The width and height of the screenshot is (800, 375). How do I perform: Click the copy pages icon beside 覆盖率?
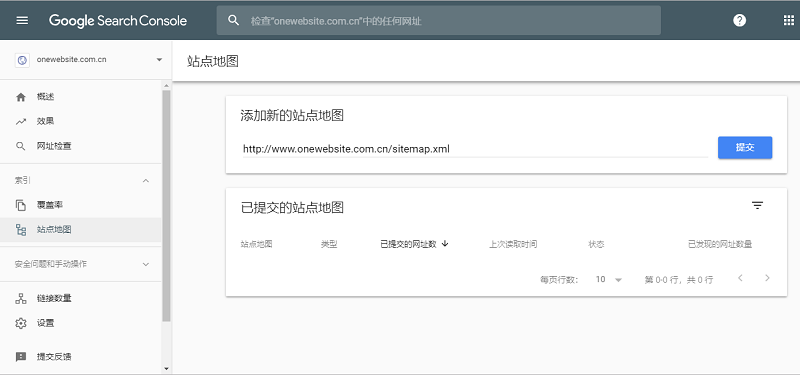click(x=21, y=205)
